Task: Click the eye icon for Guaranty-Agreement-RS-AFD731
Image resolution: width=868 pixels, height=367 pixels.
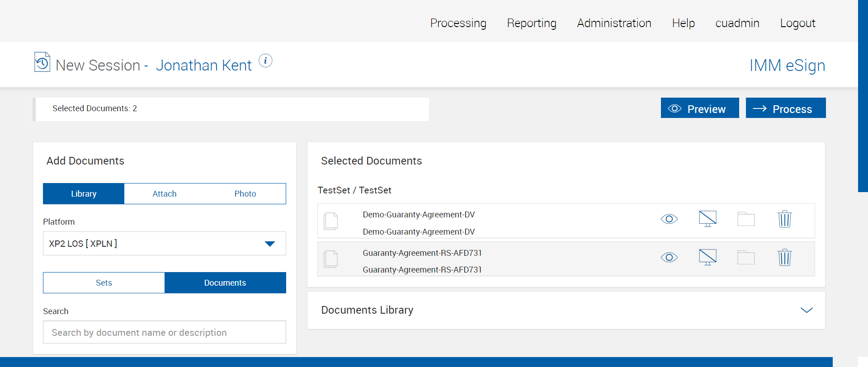Action: (669, 258)
